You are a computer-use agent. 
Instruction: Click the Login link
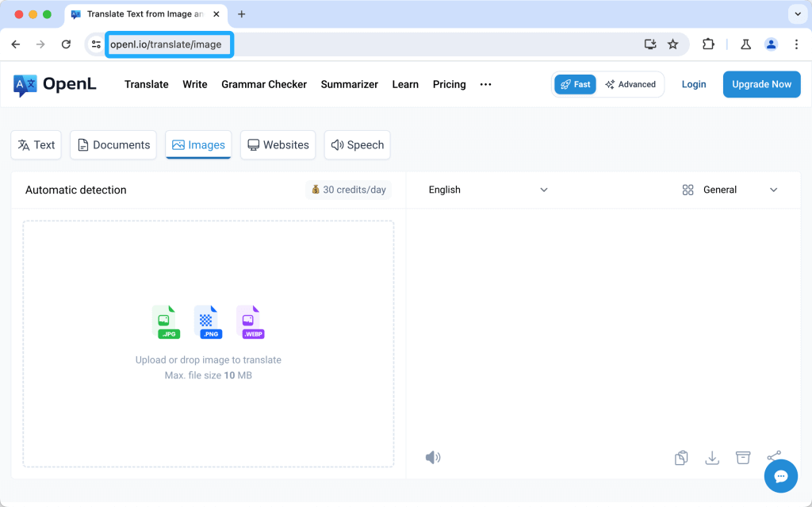pyautogui.click(x=694, y=84)
